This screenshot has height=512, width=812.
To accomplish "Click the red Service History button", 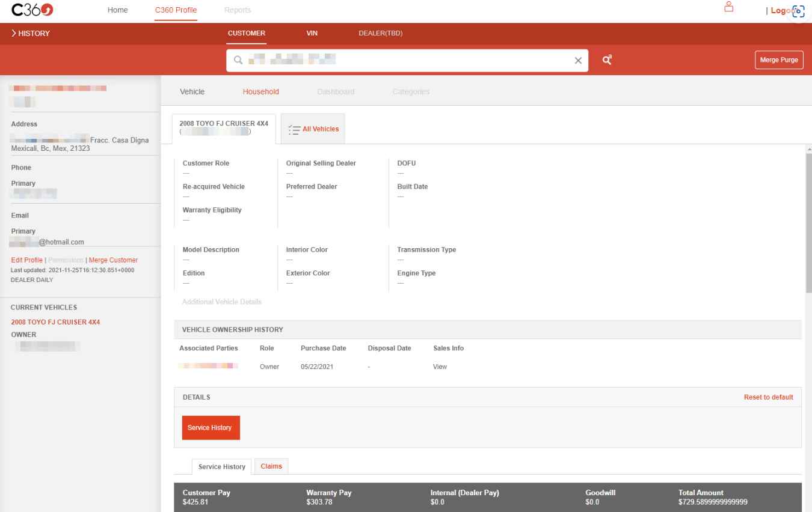I will point(211,428).
